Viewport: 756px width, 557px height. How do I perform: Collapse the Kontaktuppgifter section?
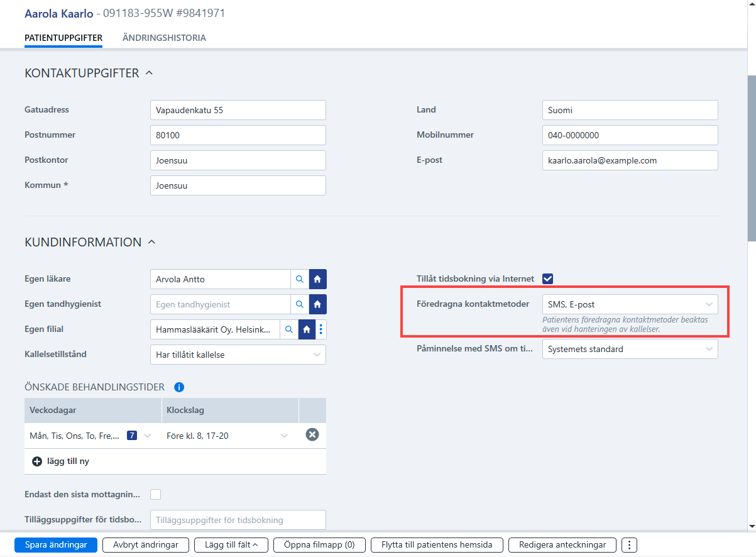tap(149, 73)
